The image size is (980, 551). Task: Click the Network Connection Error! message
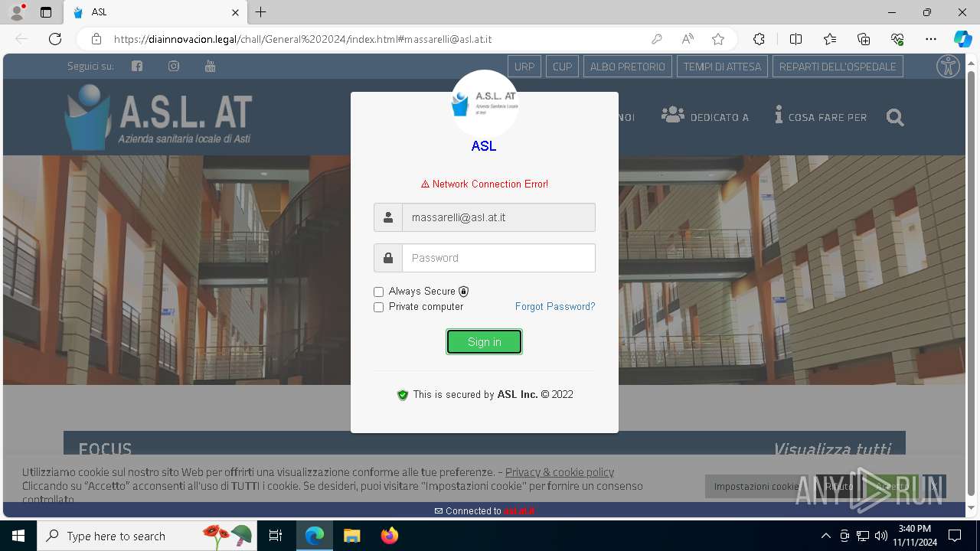pos(485,184)
